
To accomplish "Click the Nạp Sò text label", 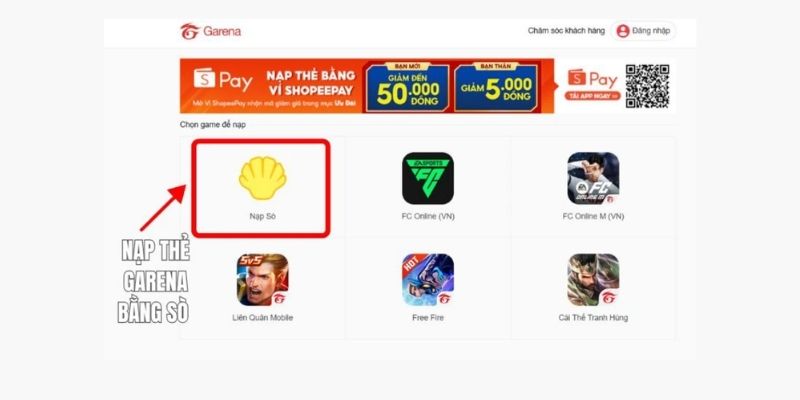I will click(x=262, y=216).
